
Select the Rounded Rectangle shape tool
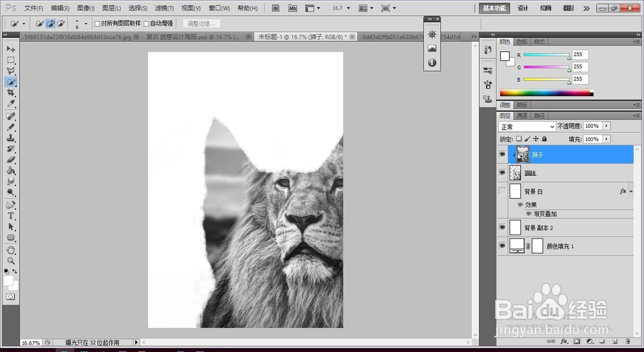click(11, 237)
